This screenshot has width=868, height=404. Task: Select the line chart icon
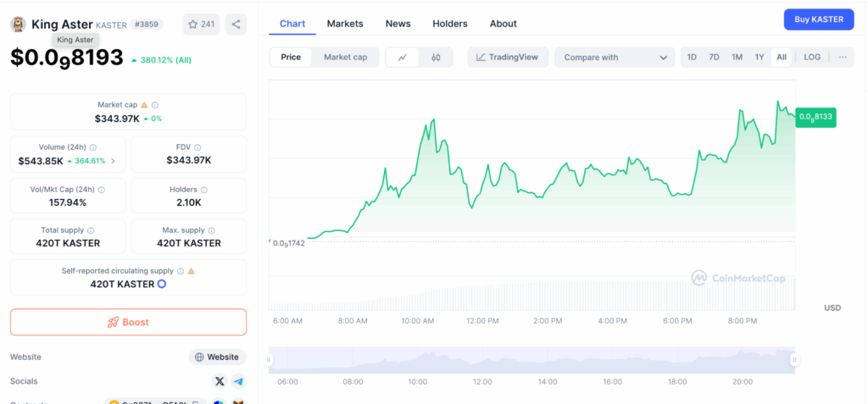coord(403,58)
